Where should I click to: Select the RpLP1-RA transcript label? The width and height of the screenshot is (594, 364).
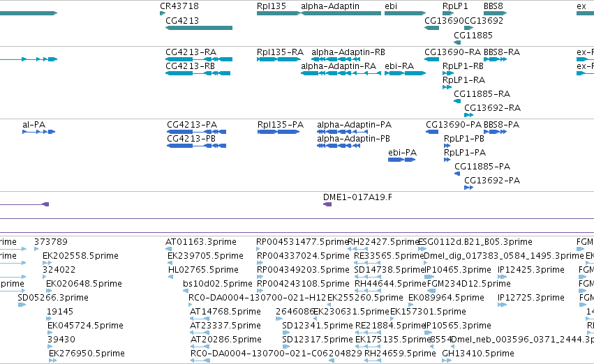[463, 80]
